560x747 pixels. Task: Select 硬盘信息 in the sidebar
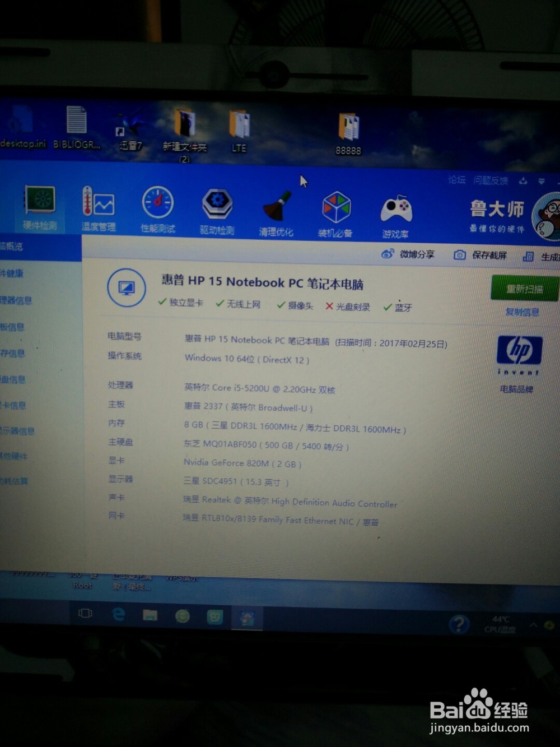pyautogui.click(x=13, y=379)
